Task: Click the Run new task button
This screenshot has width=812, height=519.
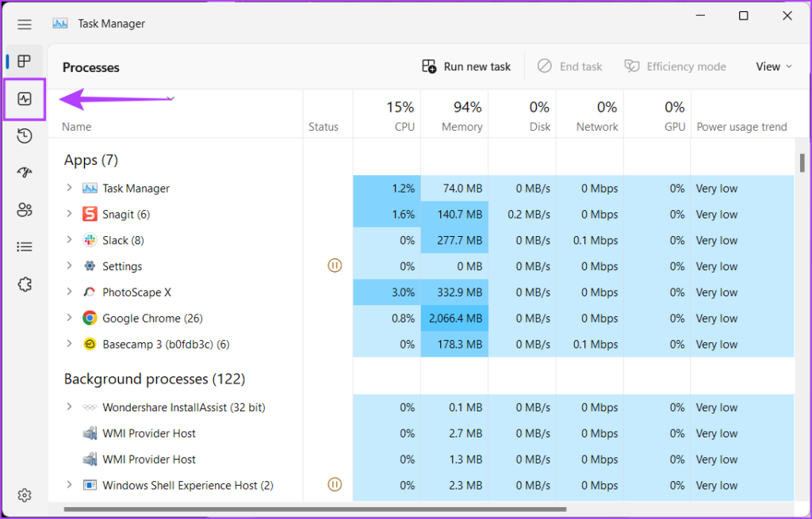Action: point(466,67)
